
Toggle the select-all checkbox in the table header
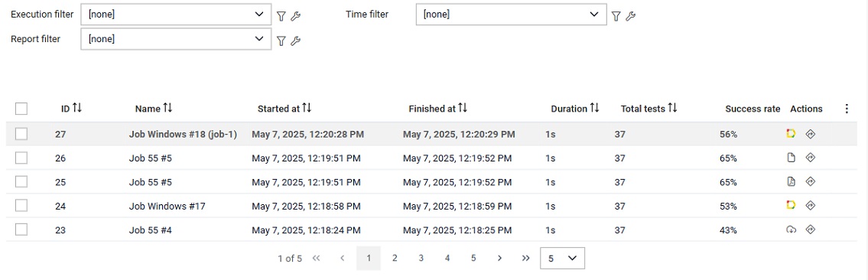[x=21, y=109]
